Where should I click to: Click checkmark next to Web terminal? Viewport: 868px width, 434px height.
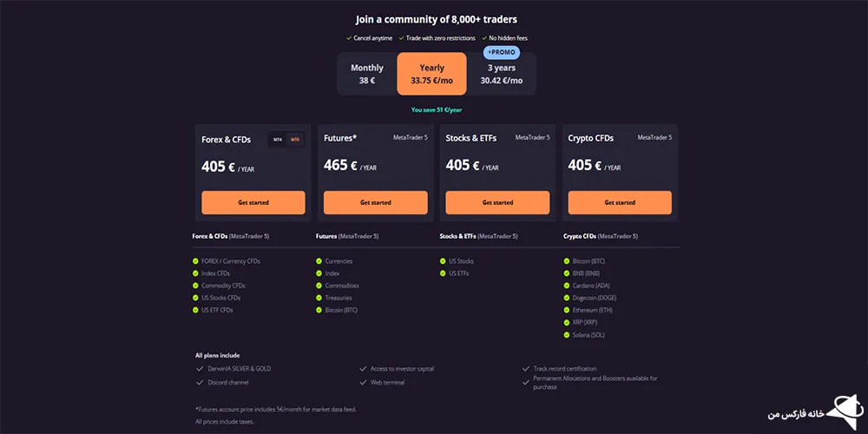point(363,382)
